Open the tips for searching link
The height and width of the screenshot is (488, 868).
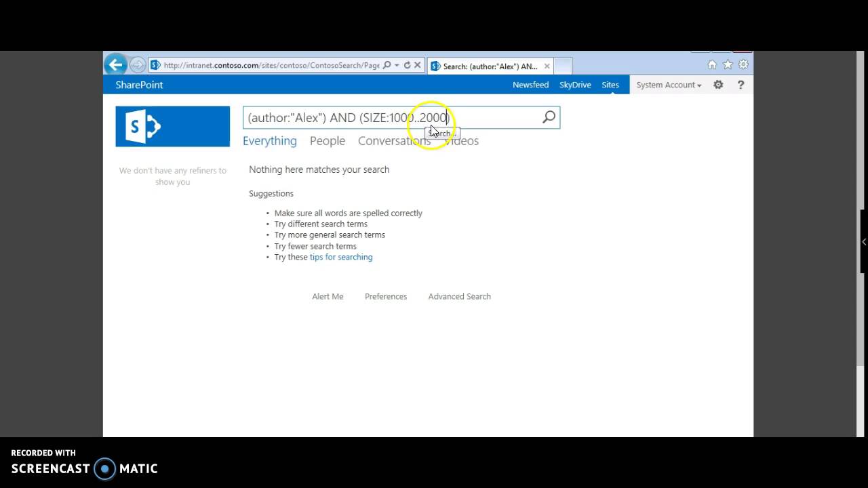[341, 257]
